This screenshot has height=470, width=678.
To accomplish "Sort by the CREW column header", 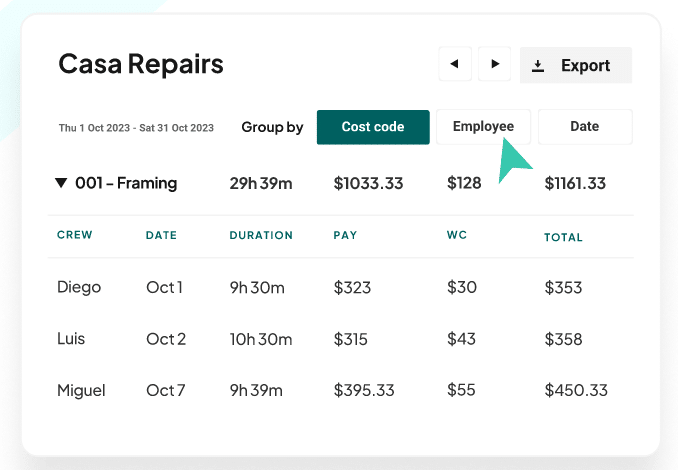I will pyautogui.click(x=75, y=236).
